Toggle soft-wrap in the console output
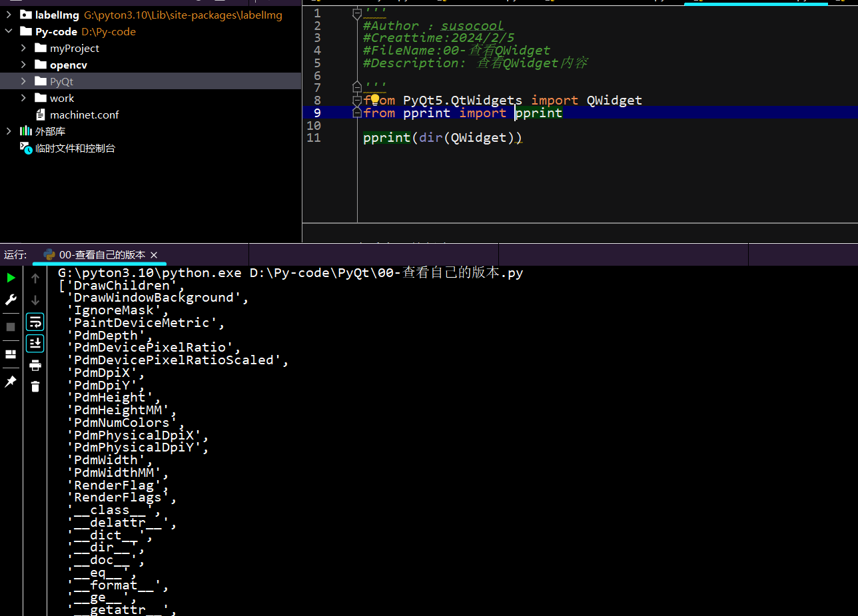 pyautogui.click(x=35, y=322)
